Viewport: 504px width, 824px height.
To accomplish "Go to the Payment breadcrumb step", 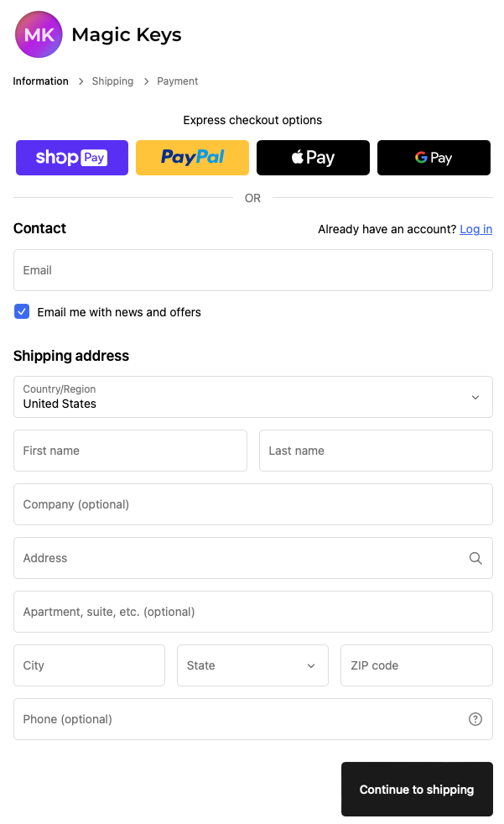I will pyautogui.click(x=178, y=81).
